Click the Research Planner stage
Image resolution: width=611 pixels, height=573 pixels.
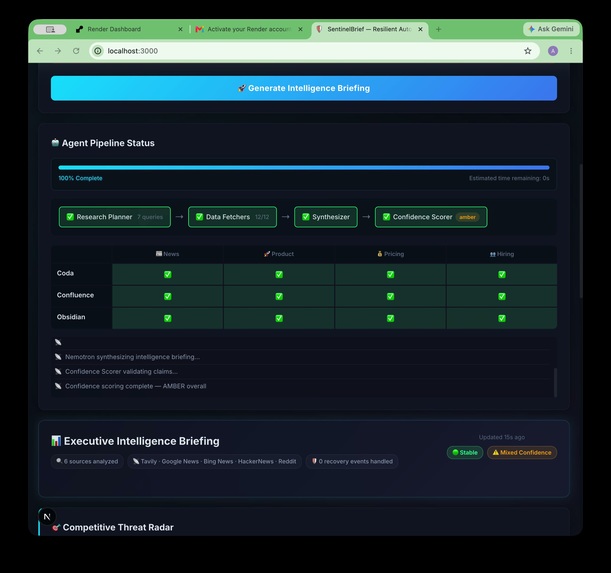pos(115,217)
